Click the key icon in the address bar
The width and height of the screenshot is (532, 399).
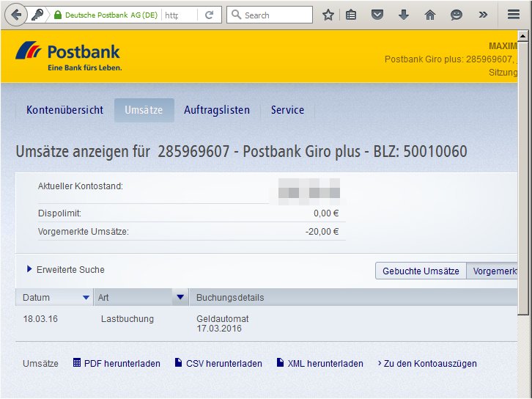pos(37,15)
